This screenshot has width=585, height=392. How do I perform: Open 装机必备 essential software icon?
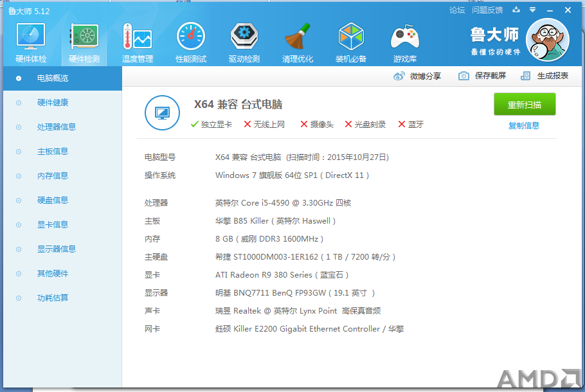[x=351, y=37]
